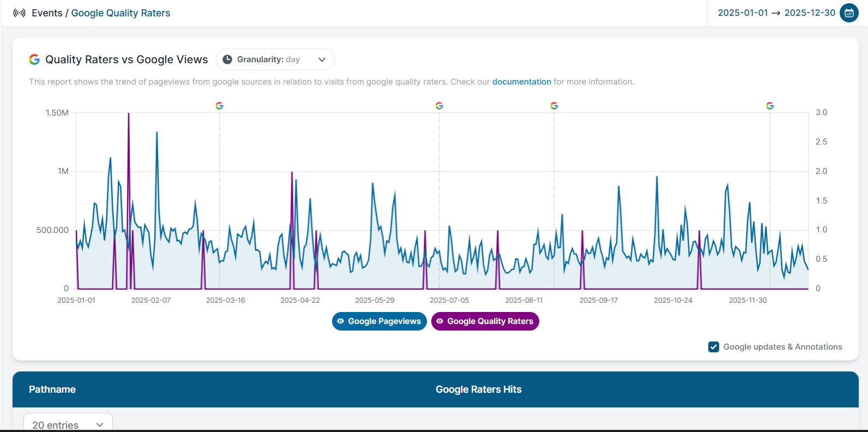The height and width of the screenshot is (432, 868).
Task: Toggle Google Quality Raters series visibility
Action: tap(485, 321)
